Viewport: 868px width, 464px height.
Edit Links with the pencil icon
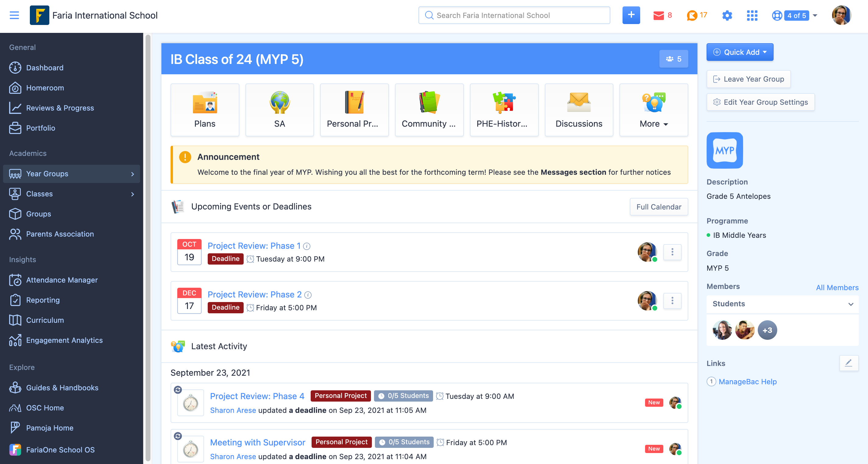coord(849,363)
